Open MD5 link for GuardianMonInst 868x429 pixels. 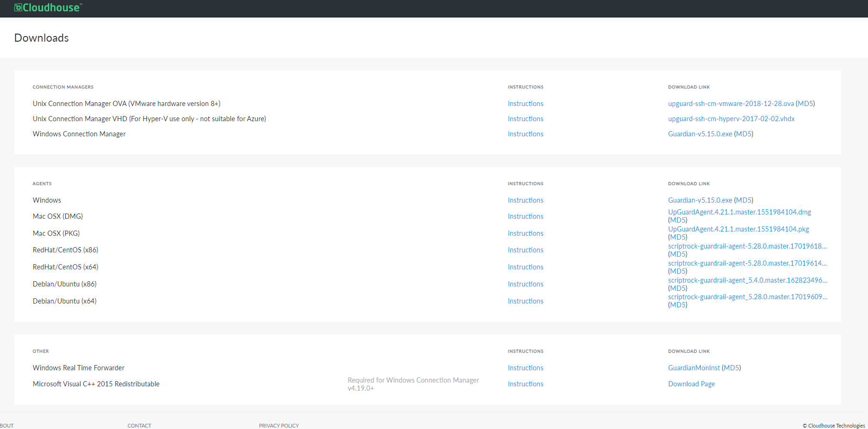tap(731, 368)
